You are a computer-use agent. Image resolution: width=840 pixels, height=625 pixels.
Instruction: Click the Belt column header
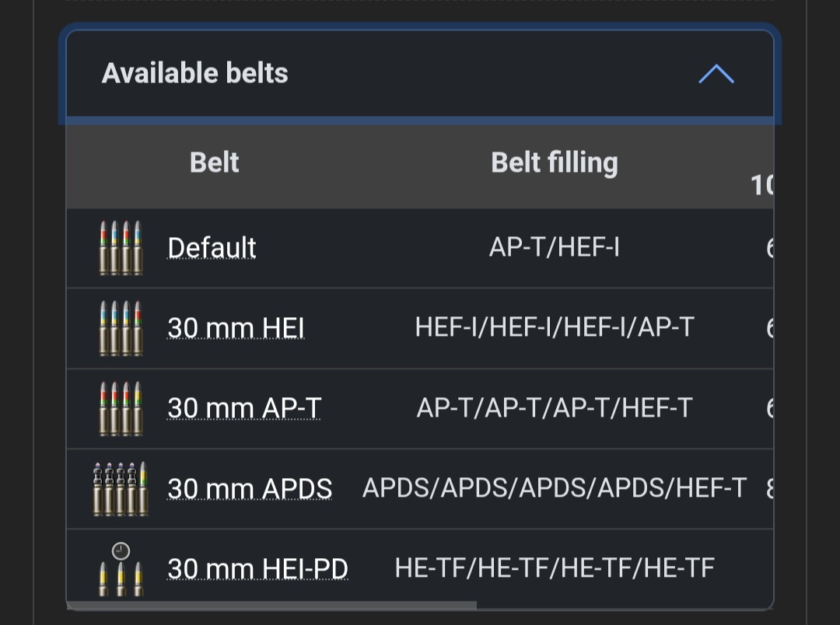(x=214, y=162)
